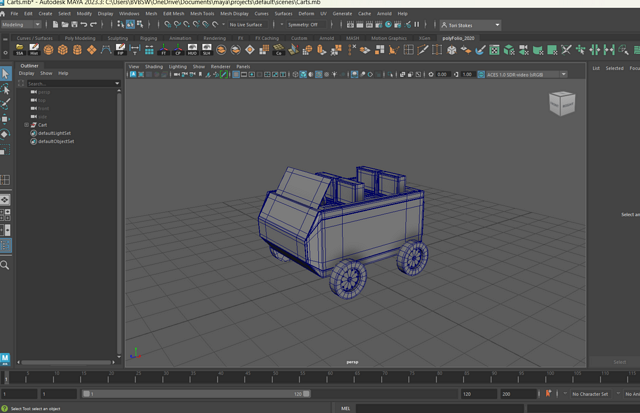Click the HUD shelf button
Screen dimensions: 640x413
[x=192, y=50]
